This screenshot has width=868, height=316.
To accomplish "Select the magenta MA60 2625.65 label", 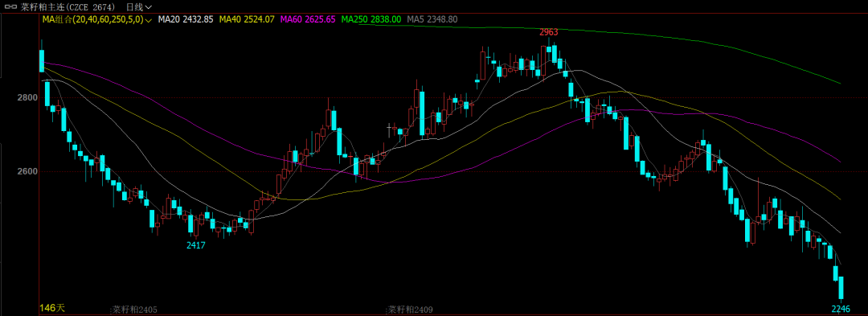I will (309, 19).
